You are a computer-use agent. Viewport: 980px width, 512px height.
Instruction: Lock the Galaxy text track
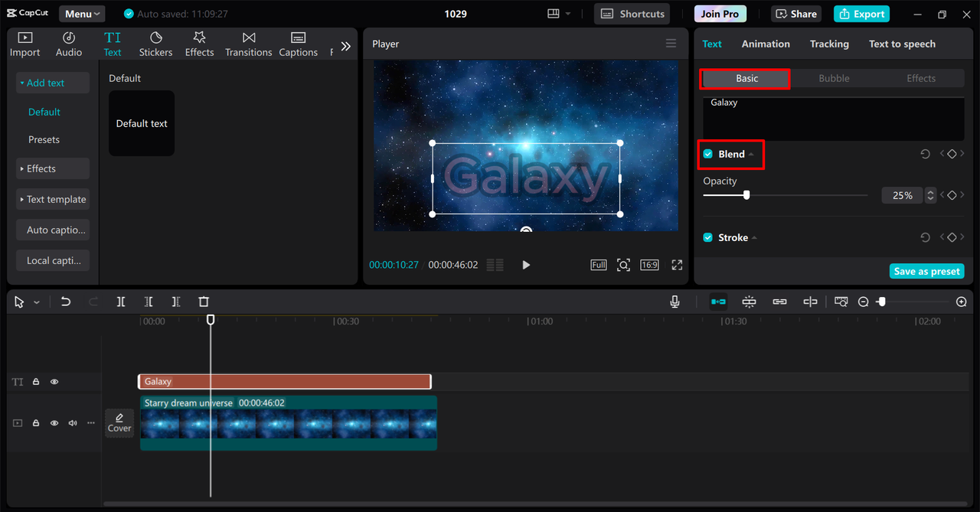[x=36, y=382]
